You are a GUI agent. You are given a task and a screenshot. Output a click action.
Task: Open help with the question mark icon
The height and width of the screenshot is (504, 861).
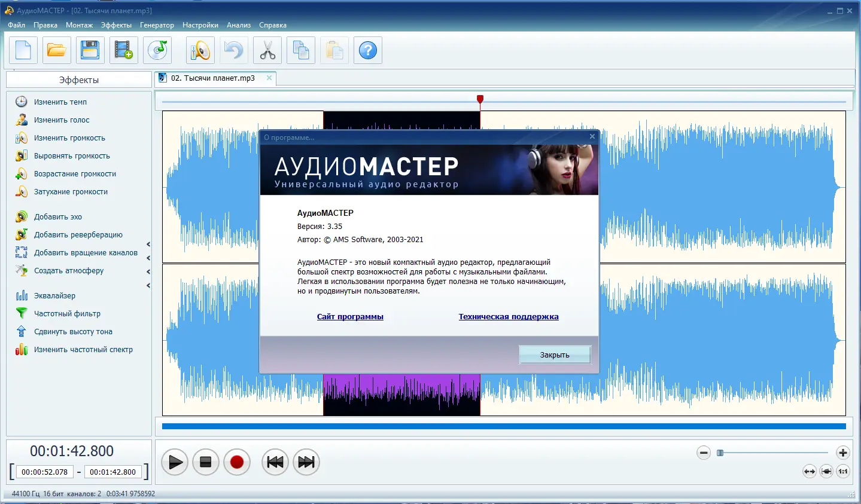point(368,50)
